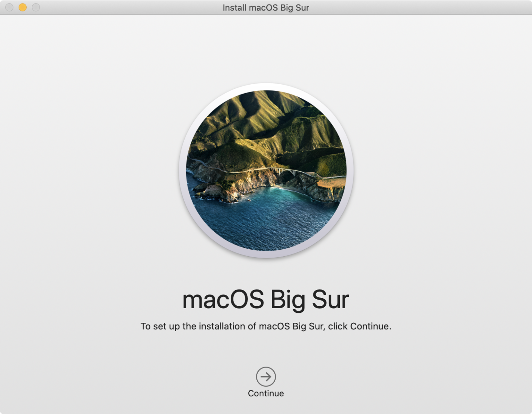Click the red close traffic light
The image size is (532, 414).
(x=9, y=7)
